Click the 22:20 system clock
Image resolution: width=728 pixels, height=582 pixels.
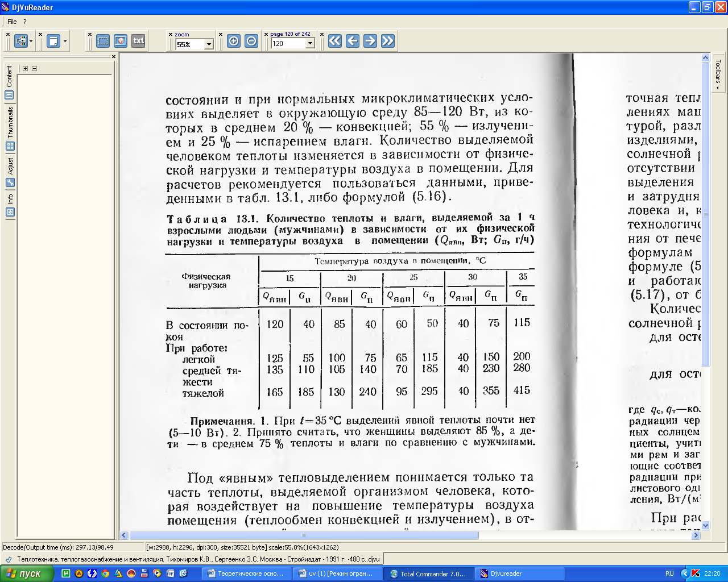coord(712,573)
